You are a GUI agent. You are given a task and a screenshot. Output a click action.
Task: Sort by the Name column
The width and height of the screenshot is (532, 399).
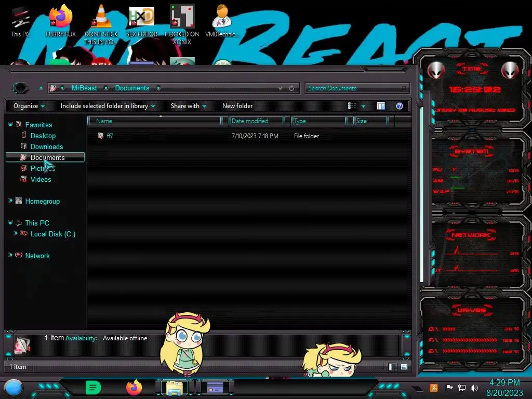[x=154, y=121]
